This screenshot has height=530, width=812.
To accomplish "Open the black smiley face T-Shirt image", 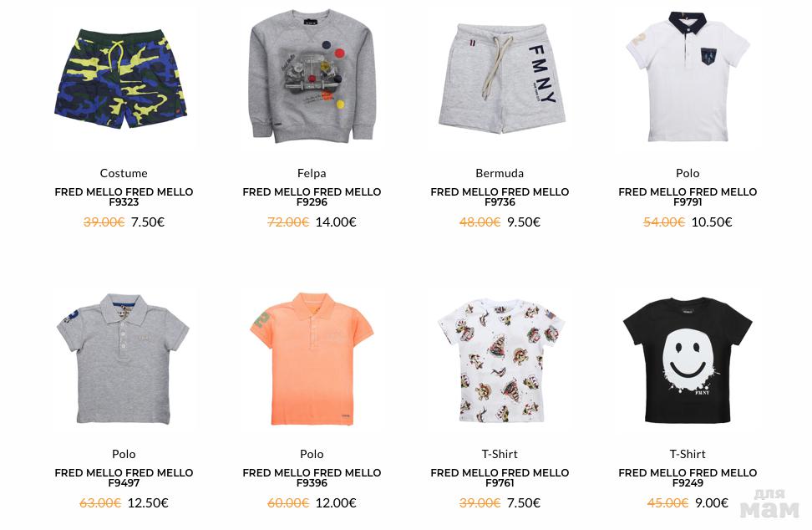I will click(x=688, y=360).
